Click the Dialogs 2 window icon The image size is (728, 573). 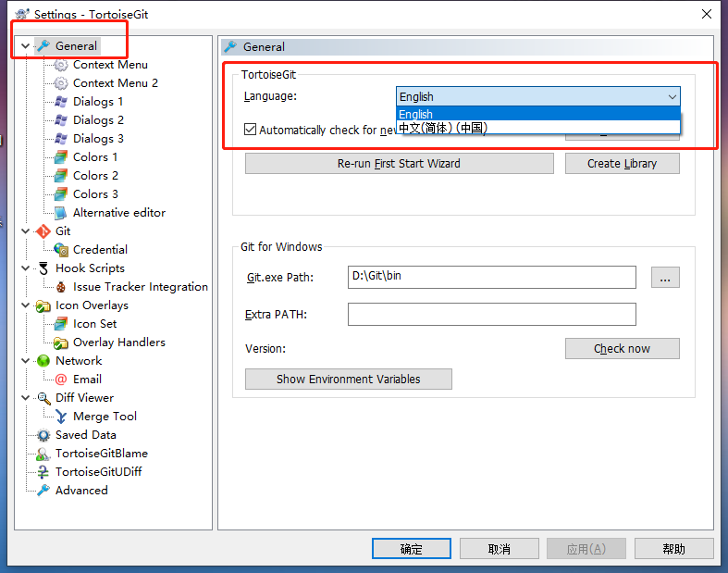coord(61,120)
